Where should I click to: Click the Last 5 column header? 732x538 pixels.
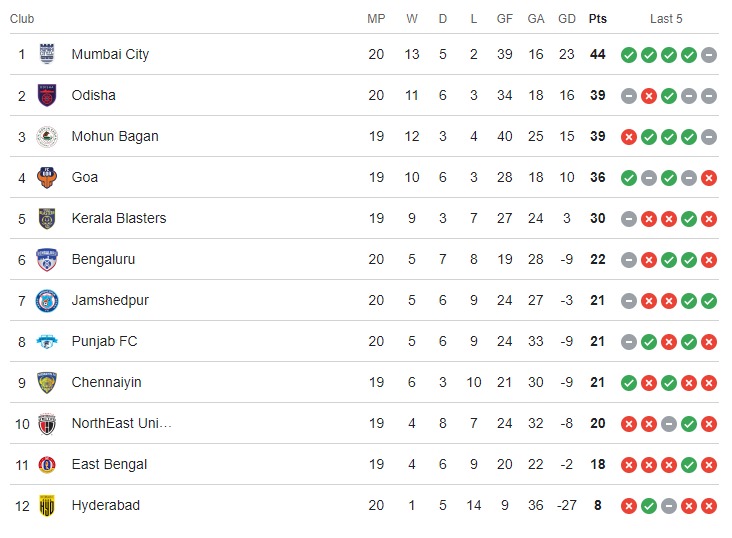(x=666, y=19)
